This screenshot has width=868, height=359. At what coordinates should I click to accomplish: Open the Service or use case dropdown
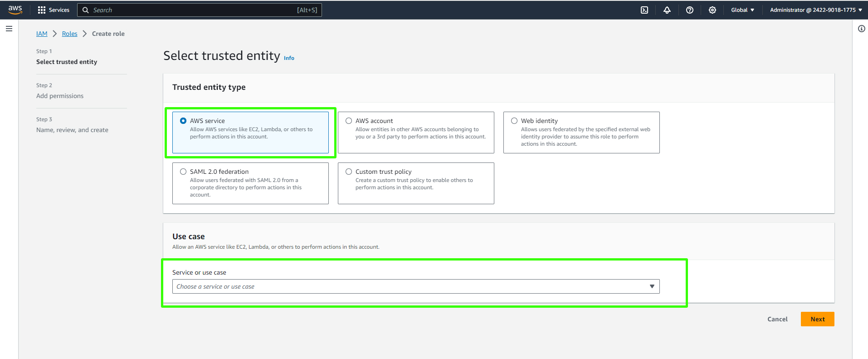(416, 286)
